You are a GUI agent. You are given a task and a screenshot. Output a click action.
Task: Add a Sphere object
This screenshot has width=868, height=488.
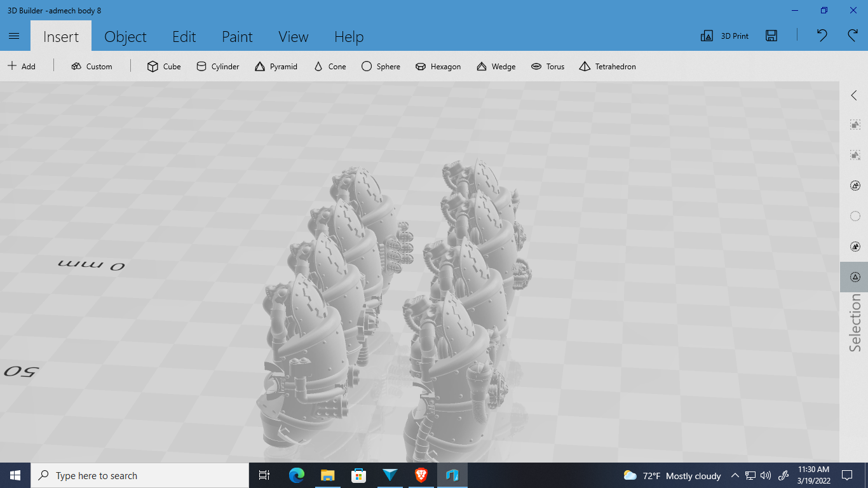(381, 66)
